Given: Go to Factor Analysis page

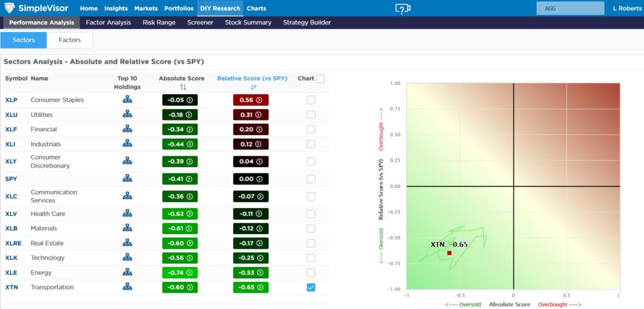Looking at the screenshot, I should pyautogui.click(x=108, y=23).
